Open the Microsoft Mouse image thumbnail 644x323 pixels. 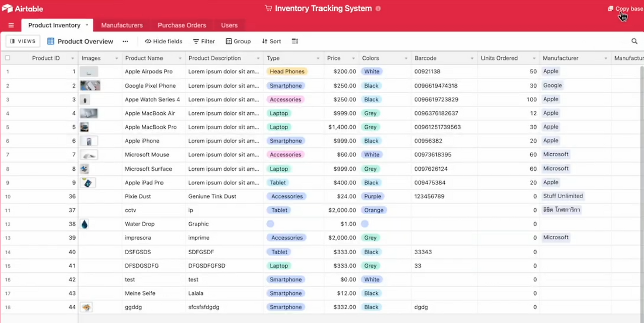coord(89,155)
